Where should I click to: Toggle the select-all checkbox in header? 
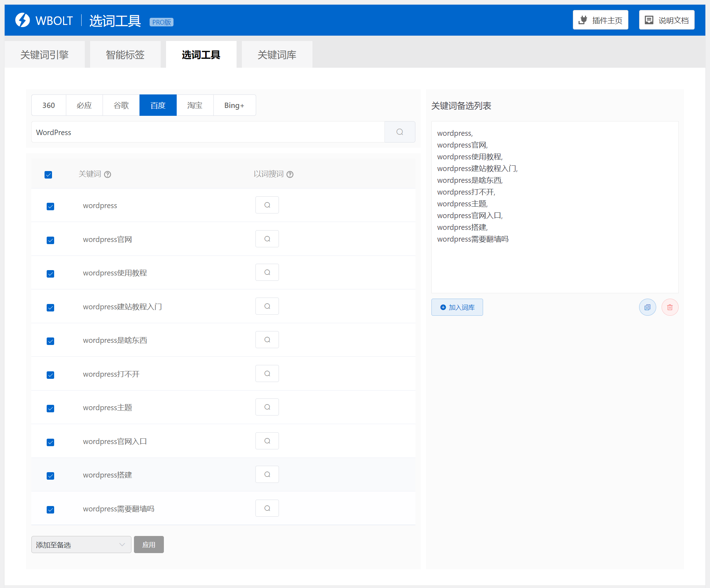point(48,175)
